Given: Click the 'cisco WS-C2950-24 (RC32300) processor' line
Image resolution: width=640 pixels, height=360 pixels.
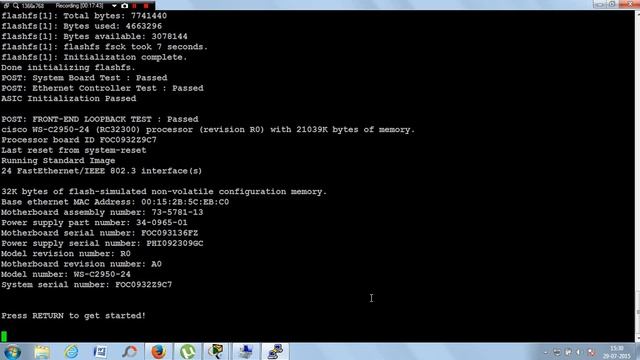Looking at the screenshot, I should [x=208, y=129].
